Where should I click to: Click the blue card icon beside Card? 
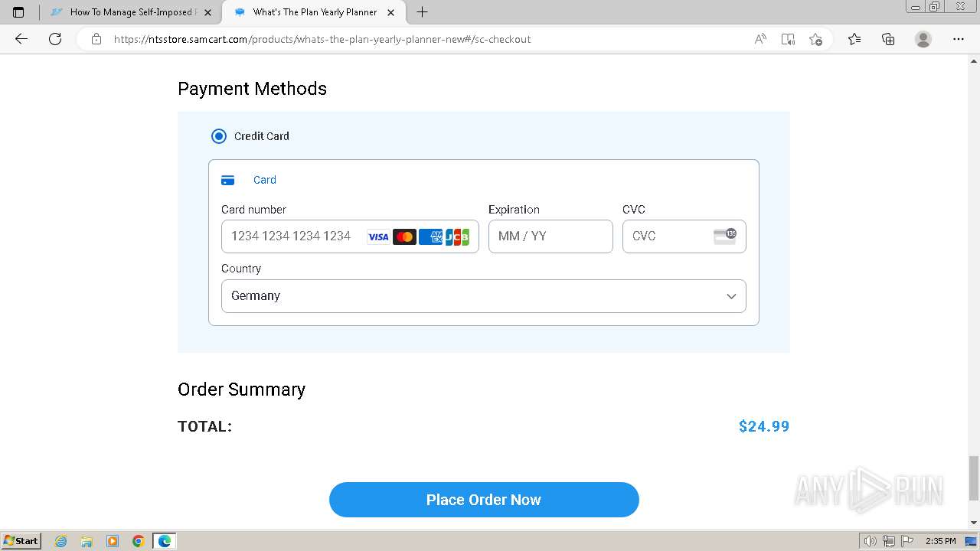(227, 181)
